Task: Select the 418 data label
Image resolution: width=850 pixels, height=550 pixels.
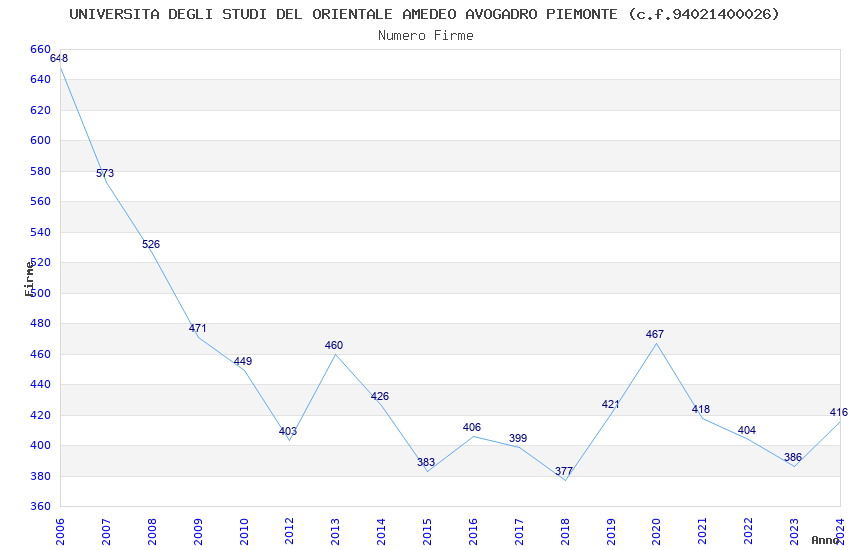Action: 700,409
